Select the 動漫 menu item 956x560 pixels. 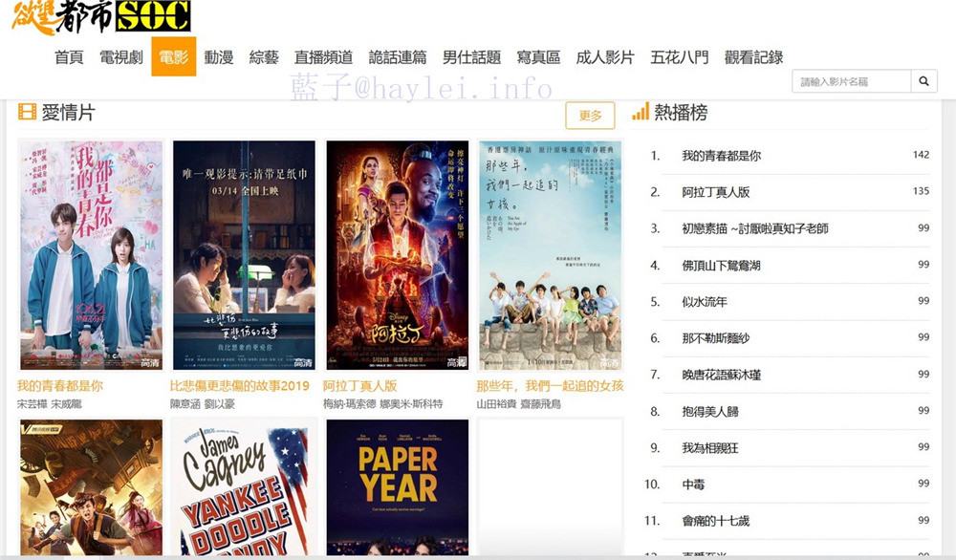tap(218, 57)
